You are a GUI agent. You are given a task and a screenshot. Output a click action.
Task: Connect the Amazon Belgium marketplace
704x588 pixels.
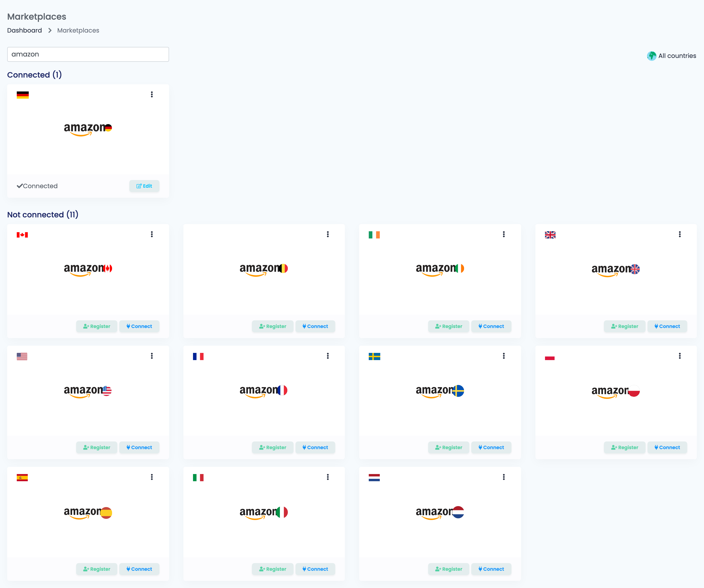[315, 327]
